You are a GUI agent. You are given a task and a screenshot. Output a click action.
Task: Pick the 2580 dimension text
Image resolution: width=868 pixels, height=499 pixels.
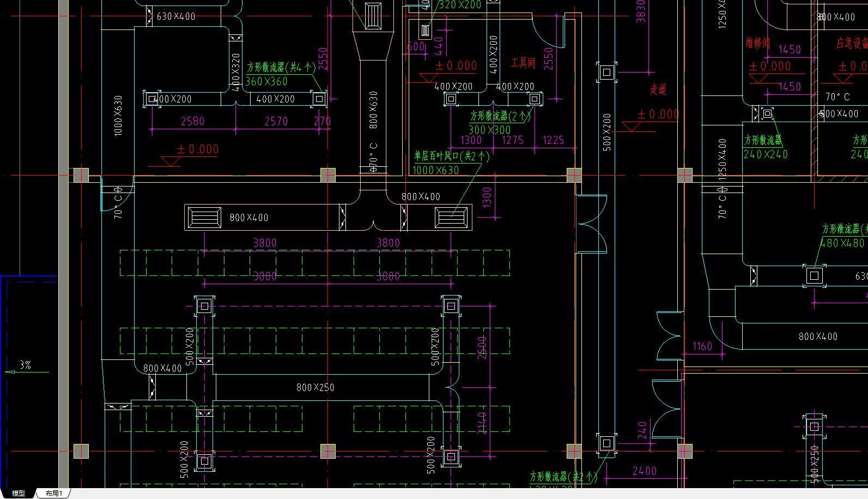tap(192, 121)
